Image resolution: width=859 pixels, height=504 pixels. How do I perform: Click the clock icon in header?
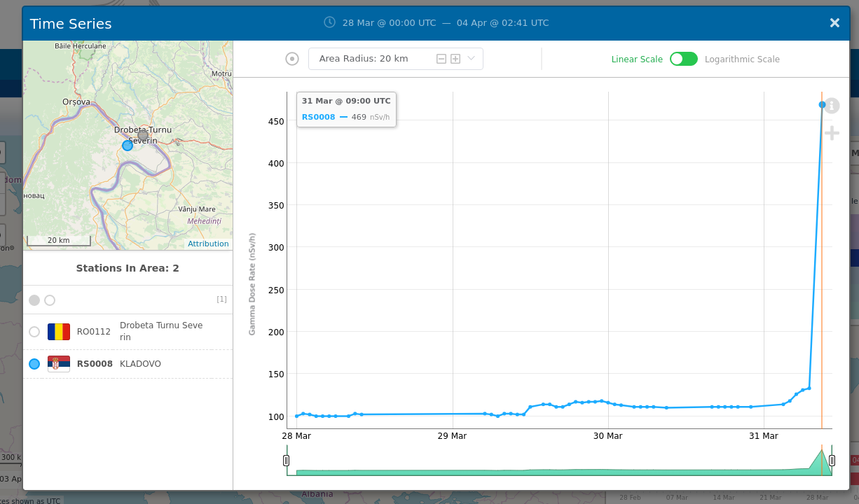click(x=329, y=22)
